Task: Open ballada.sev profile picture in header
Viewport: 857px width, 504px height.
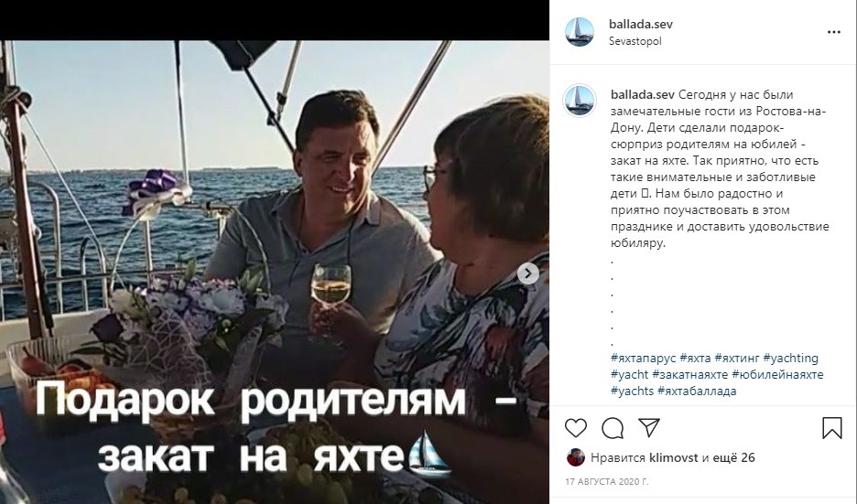Action: click(580, 32)
